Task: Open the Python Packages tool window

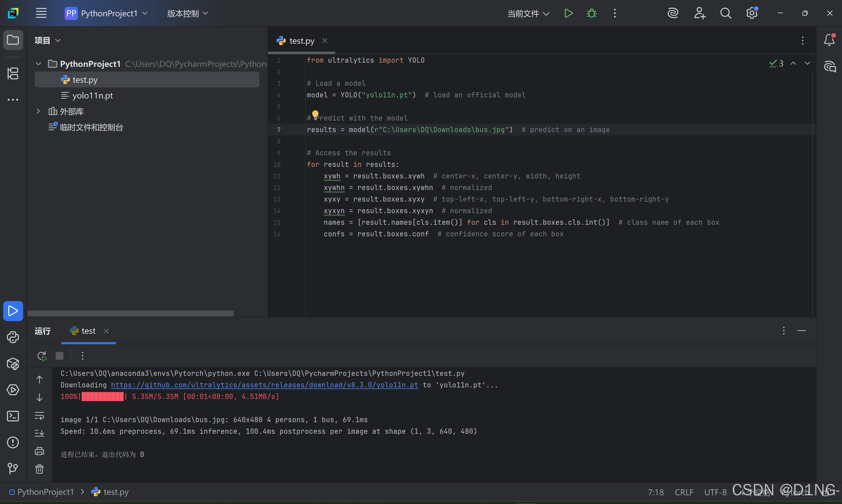Action: [13, 364]
